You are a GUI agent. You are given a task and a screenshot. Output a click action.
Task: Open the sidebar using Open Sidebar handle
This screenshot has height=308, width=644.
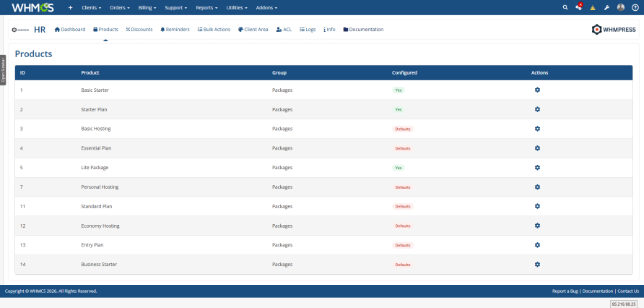[x=3, y=70]
